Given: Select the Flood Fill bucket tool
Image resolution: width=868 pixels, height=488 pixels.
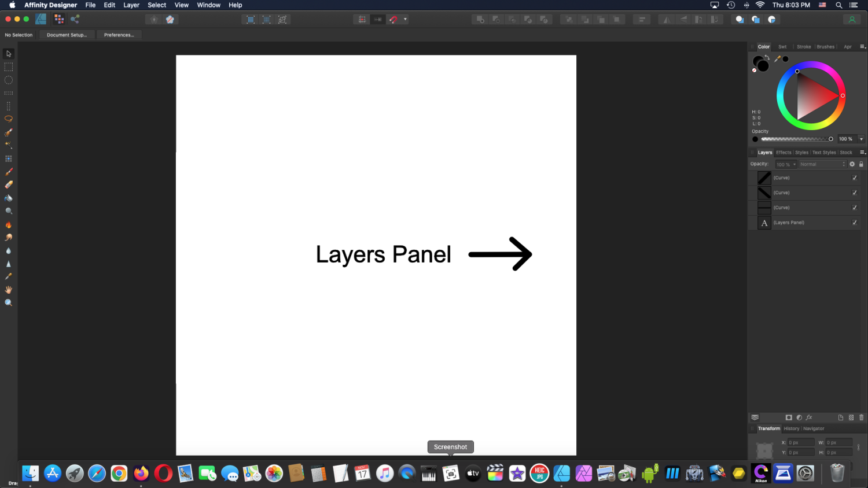Looking at the screenshot, I should [x=9, y=198].
